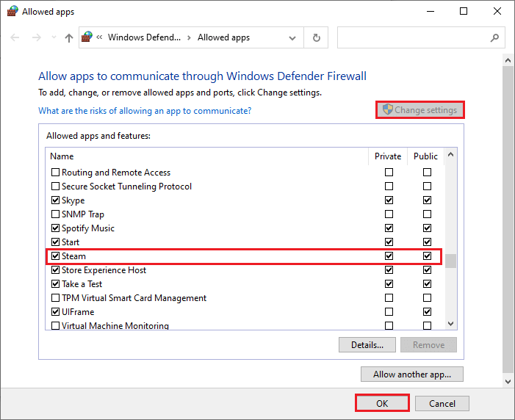Screen dimensions: 515x420
Task: Select the Spotify Music list entry
Action: (x=88, y=228)
